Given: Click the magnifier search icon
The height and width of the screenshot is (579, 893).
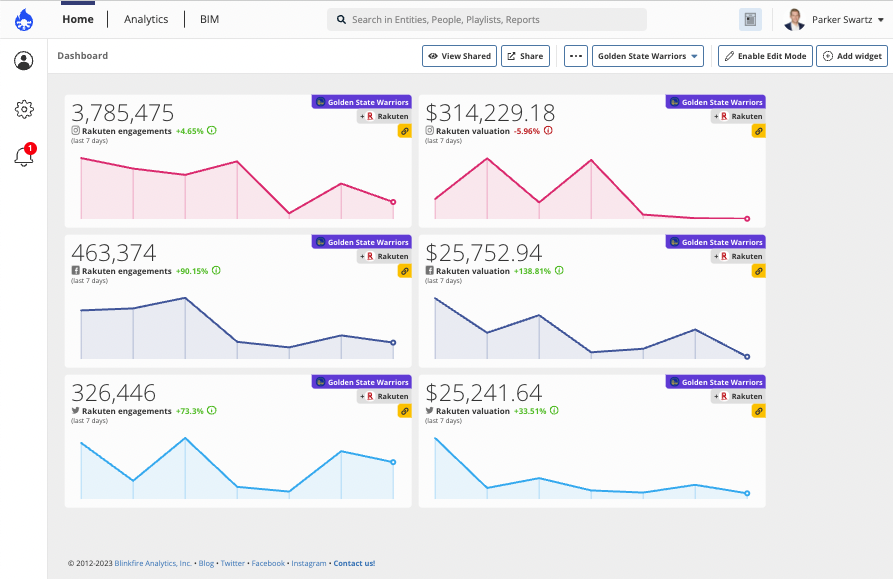Looking at the screenshot, I should pyautogui.click(x=341, y=20).
